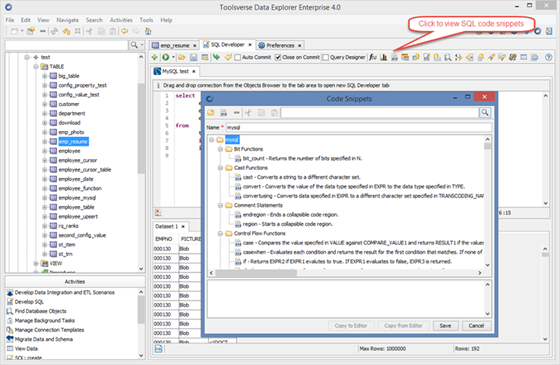The height and width of the screenshot is (365, 560).
Task: Click the find/magnifier icon in SQL toolbar
Action: point(448,57)
